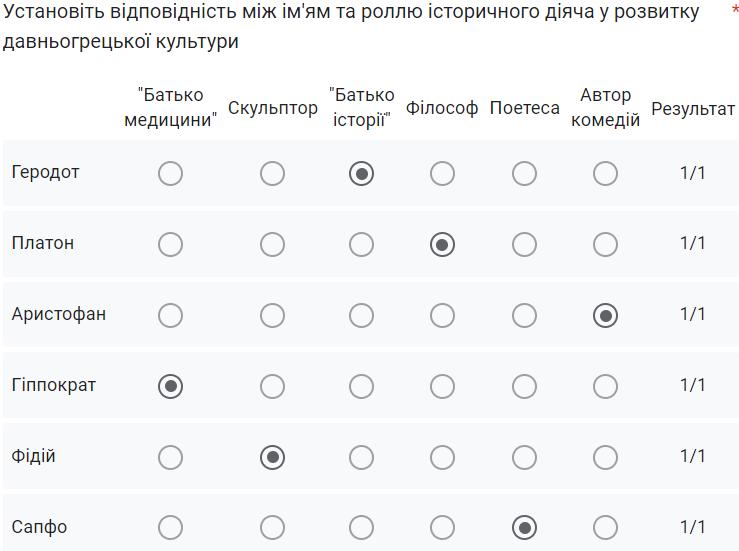
Task: Choose Автор комедій for Сапфо
Action: coord(605,528)
